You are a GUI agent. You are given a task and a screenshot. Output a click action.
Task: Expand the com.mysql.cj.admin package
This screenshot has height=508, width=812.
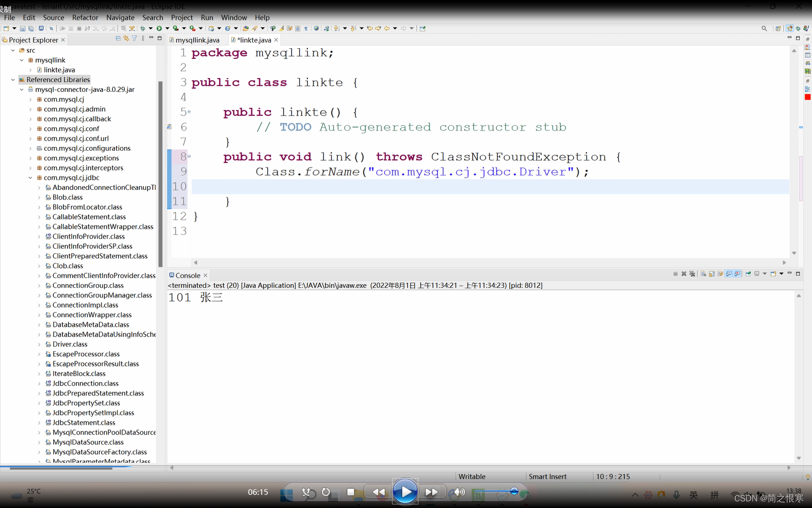30,109
